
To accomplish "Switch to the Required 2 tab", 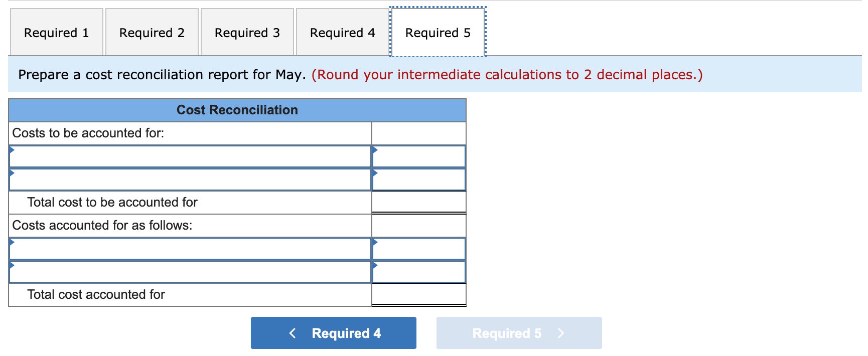I will pyautogui.click(x=152, y=32).
